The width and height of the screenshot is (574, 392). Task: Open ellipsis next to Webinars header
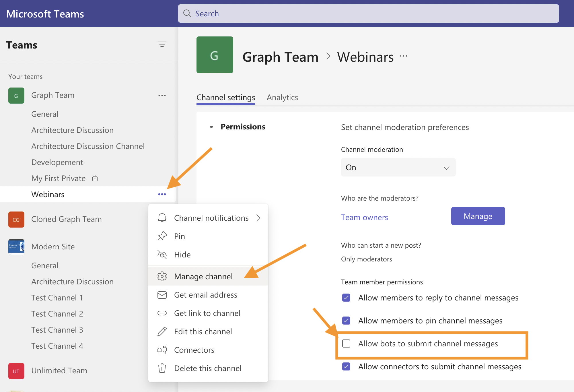(x=404, y=57)
